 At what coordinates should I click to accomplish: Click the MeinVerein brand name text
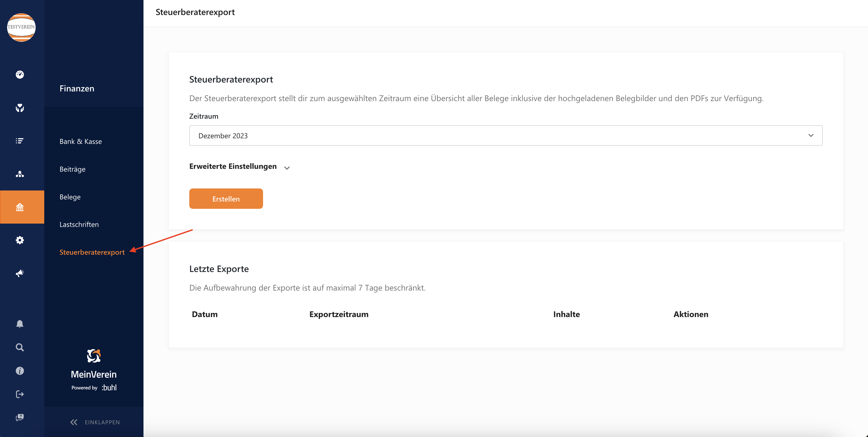click(x=94, y=374)
